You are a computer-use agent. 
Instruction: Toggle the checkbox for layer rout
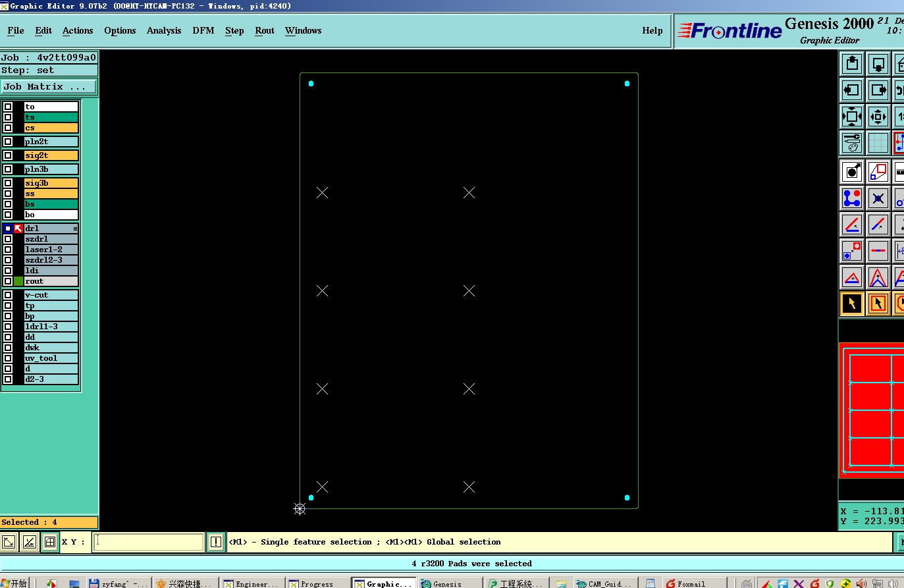coord(8,281)
